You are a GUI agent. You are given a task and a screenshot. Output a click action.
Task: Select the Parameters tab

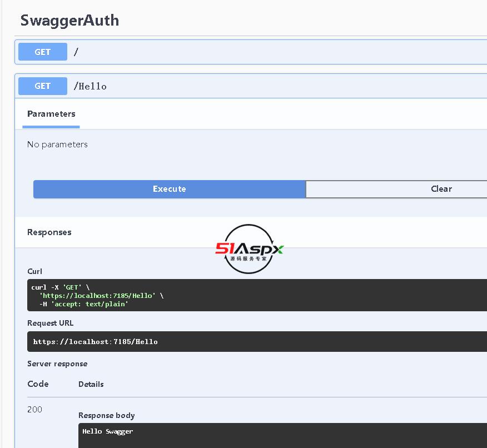(x=51, y=114)
